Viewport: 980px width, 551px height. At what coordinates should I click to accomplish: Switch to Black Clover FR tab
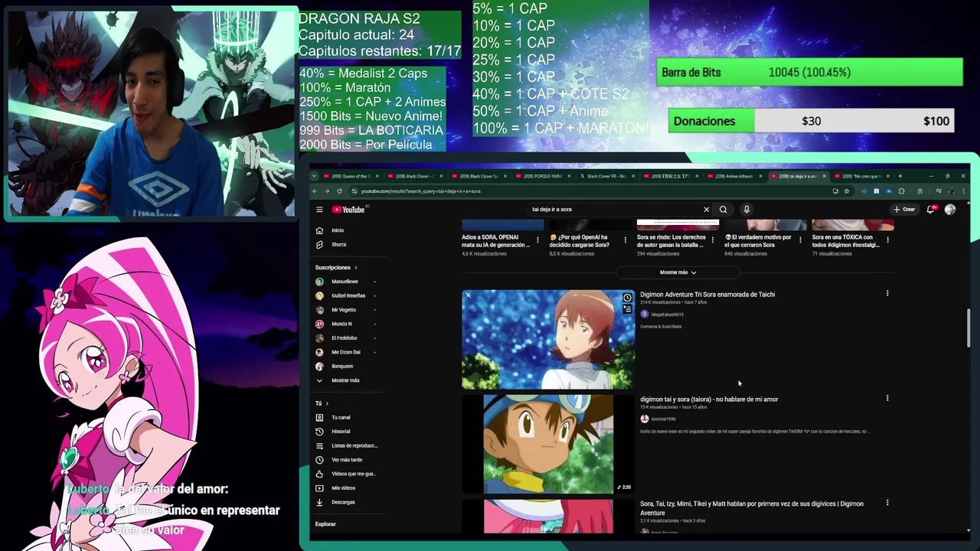click(x=607, y=176)
